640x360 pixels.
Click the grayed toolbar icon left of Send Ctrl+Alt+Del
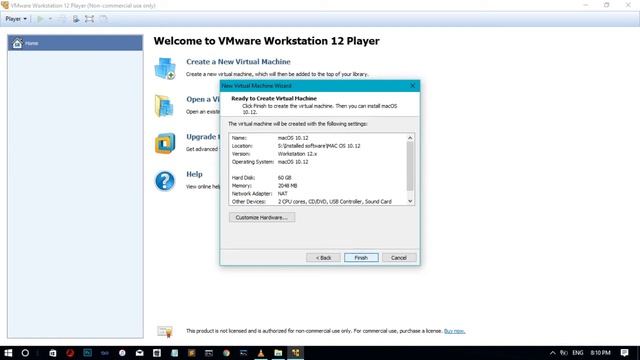coord(62,19)
